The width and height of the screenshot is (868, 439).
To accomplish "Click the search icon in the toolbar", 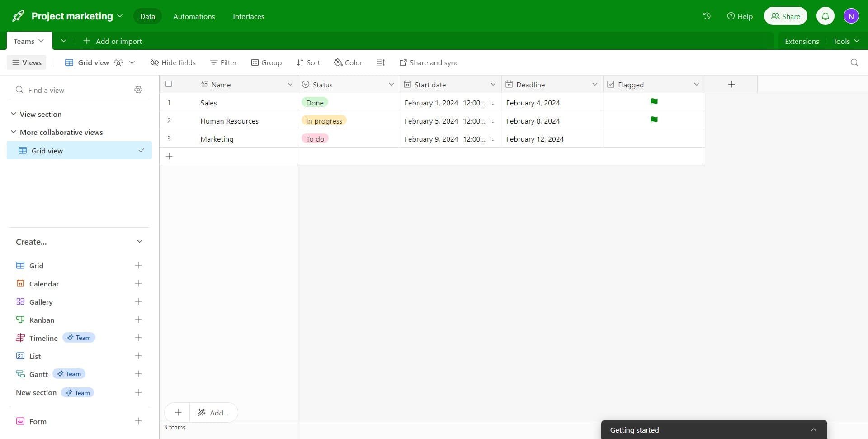I will pos(854,62).
